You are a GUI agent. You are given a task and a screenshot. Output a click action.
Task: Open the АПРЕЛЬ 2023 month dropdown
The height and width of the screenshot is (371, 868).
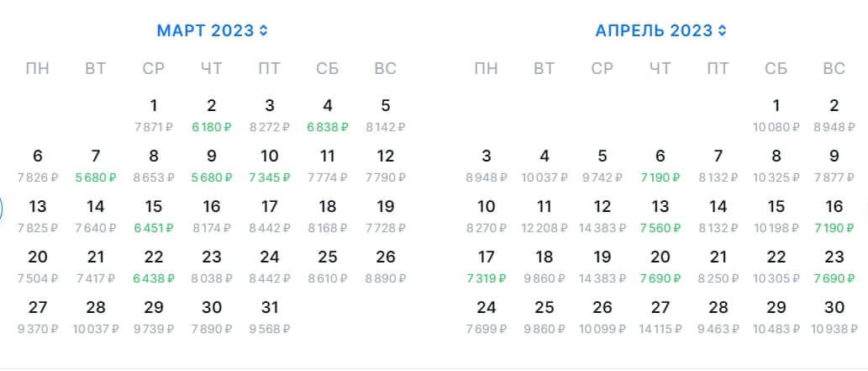[660, 31]
